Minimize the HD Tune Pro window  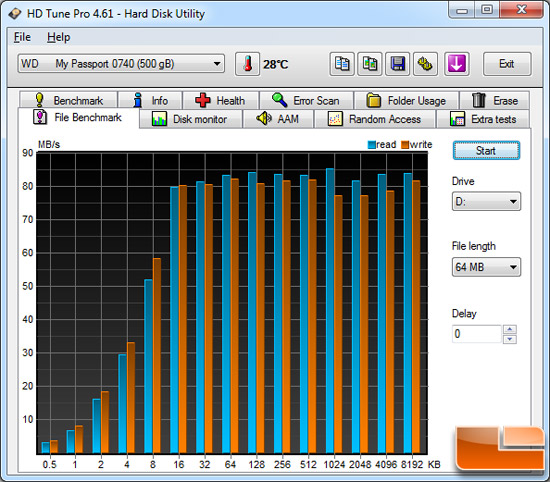pyautogui.click(x=462, y=11)
